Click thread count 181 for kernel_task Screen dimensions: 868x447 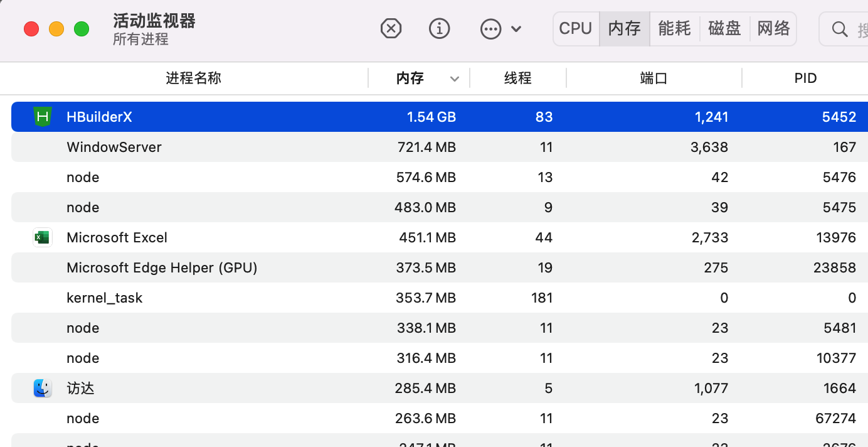pos(542,298)
